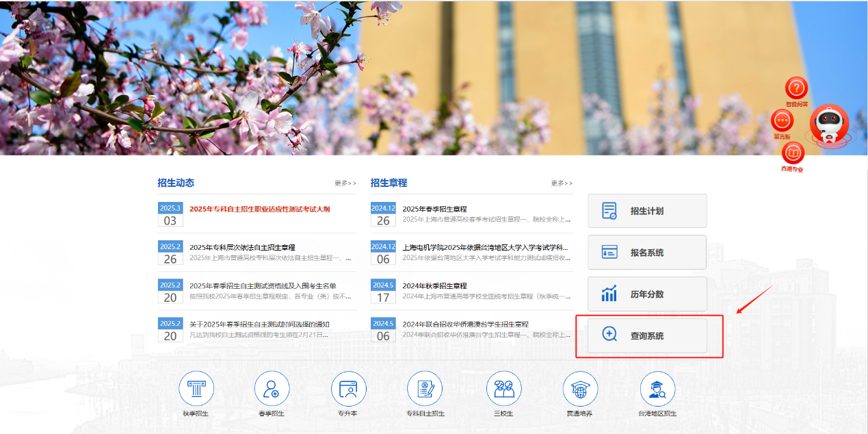Open the 三校生 students icon
868x434 pixels.
pos(504,389)
